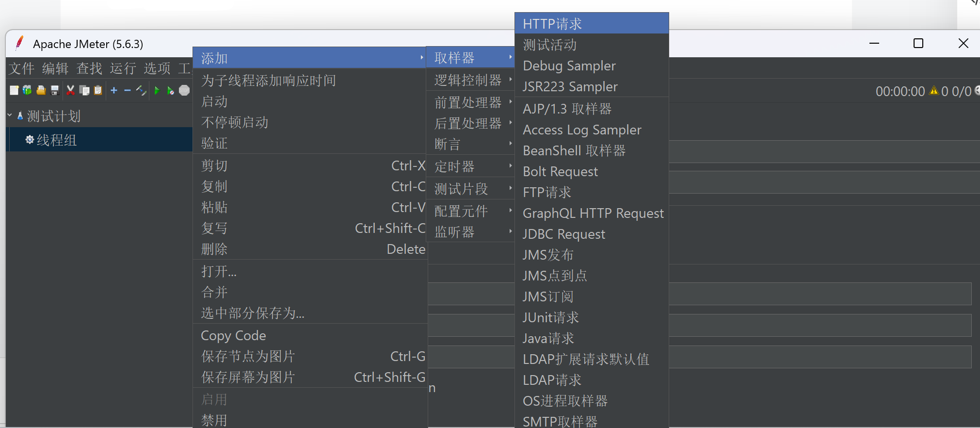Open the Templates icon in toolbar
Viewport: 980px width, 428px height.
coord(27,90)
